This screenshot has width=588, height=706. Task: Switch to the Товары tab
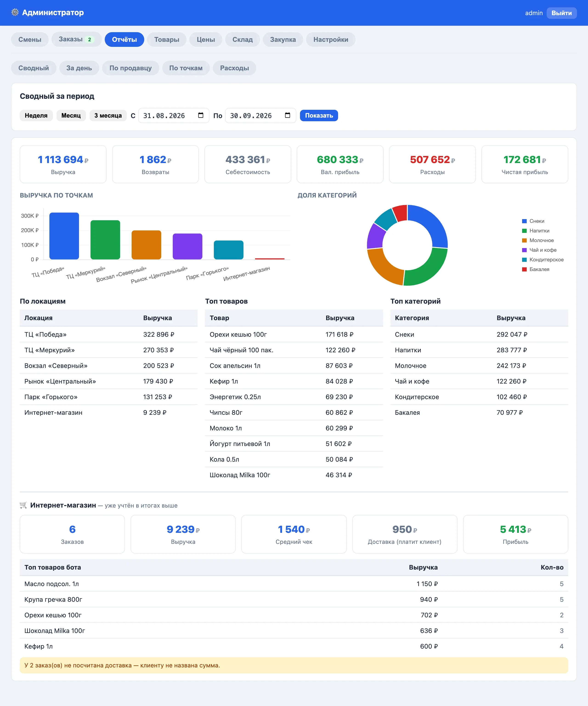167,39
